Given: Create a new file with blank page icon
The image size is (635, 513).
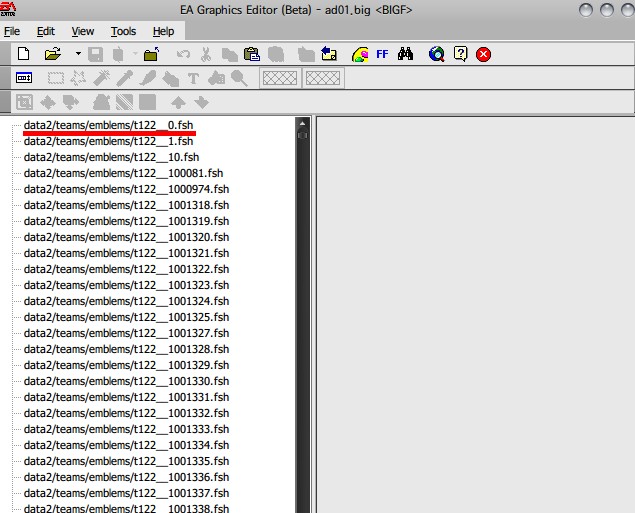Looking at the screenshot, I should 23,54.
